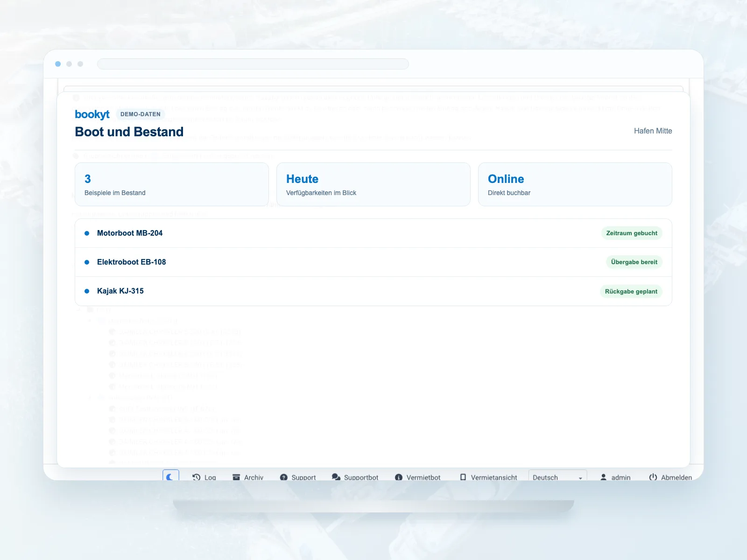Open the Heute Verfügbarkeiten im Blick card
The width and height of the screenshot is (747, 560).
[373, 184]
